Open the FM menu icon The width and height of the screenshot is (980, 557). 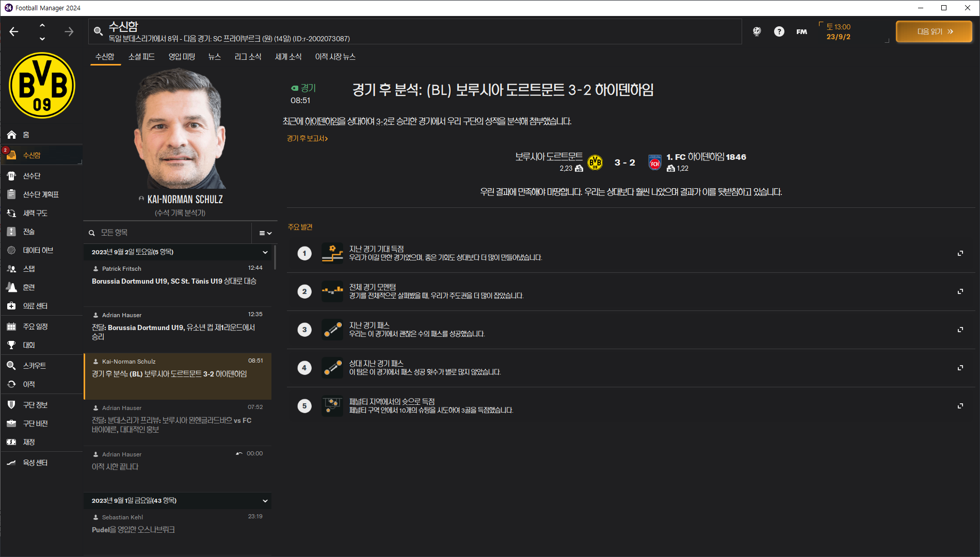(x=801, y=31)
